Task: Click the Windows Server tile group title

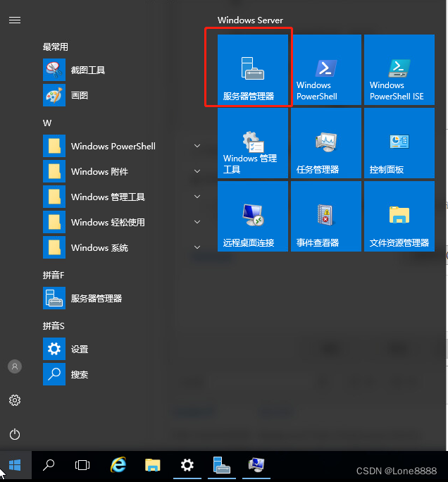Action: [x=250, y=20]
